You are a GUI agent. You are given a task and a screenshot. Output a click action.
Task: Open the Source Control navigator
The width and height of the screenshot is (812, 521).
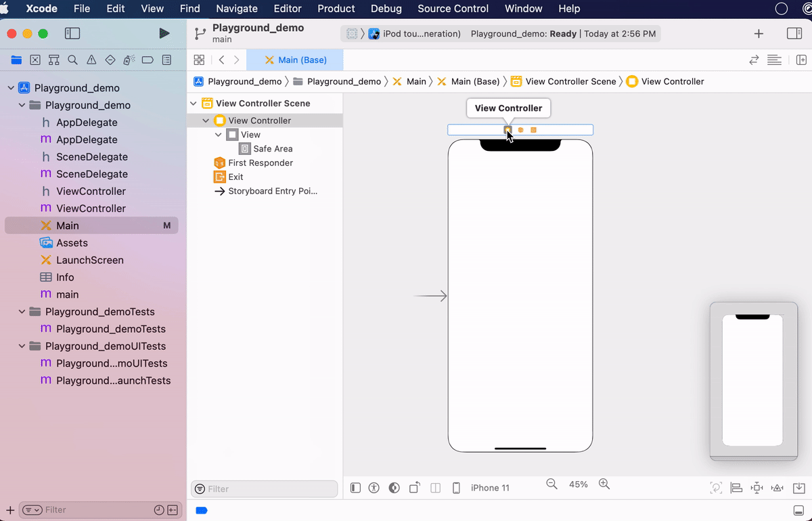tap(35, 60)
